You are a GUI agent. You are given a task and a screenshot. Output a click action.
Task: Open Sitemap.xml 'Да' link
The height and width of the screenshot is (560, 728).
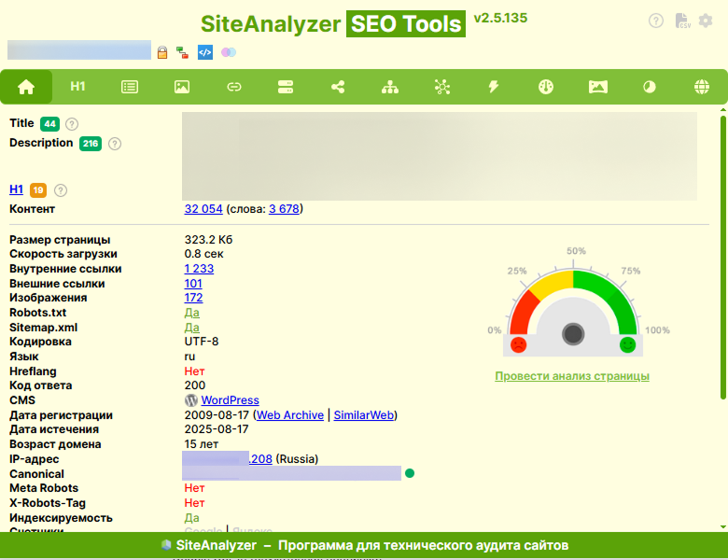pos(191,328)
